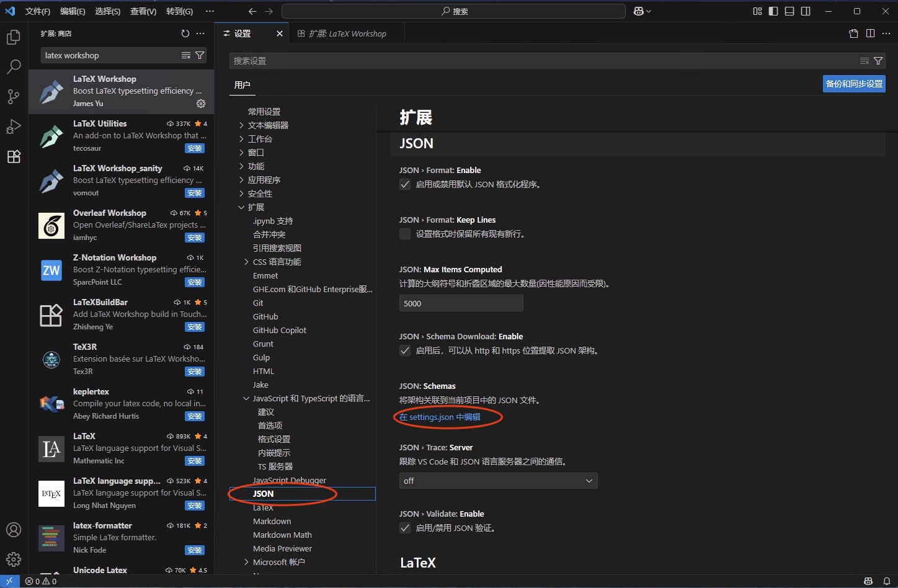The height and width of the screenshot is (588, 898).
Task: Collapse JavaScript 和 TypeScript settings node
Action: [246, 398]
